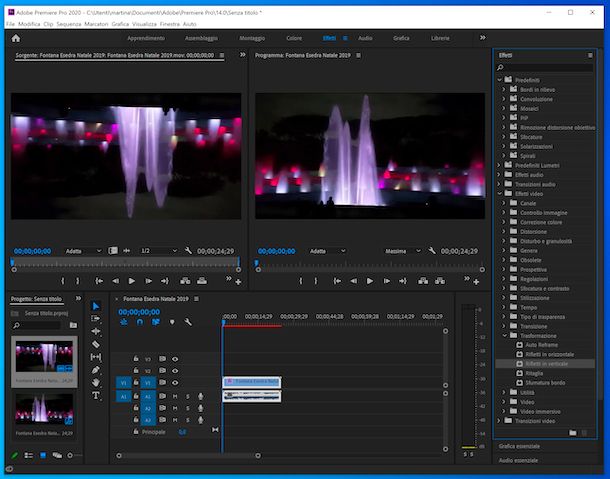Image resolution: width=610 pixels, height=479 pixels.
Task: Toggle V2 track output eye
Action: 175,371
